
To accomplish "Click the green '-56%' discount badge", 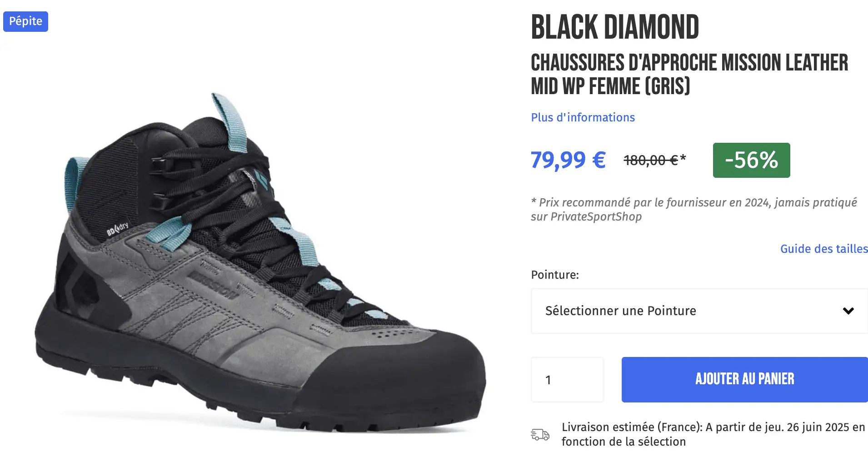I will [x=751, y=160].
